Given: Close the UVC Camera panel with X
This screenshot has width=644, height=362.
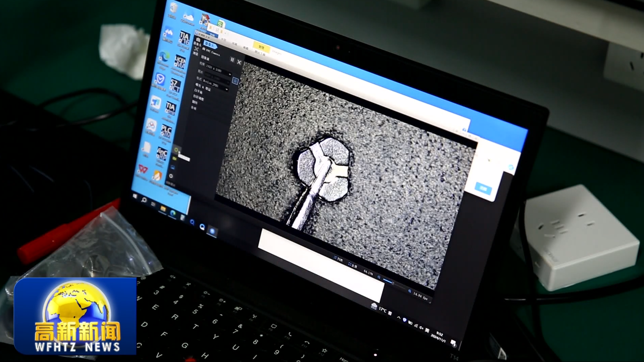Looking at the screenshot, I should [x=239, y=62].
